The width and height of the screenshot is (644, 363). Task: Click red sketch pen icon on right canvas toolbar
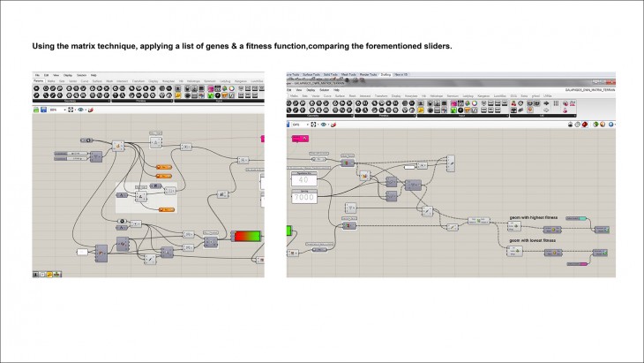[x=333, y=125]
